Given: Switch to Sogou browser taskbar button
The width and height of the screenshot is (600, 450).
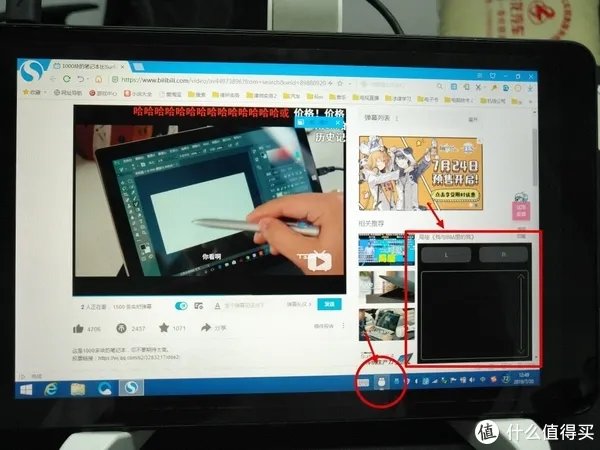Looking at the screenshot, I should point(131,388).
